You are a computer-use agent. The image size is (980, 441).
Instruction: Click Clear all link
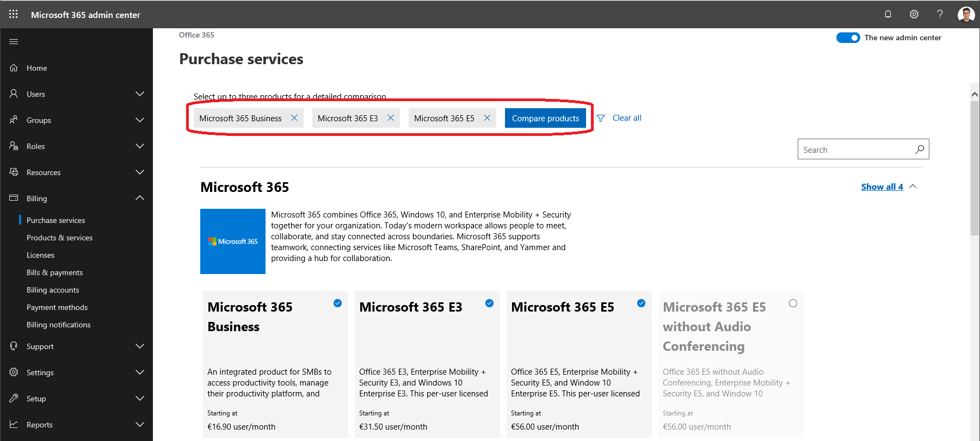tap(627, 118)
